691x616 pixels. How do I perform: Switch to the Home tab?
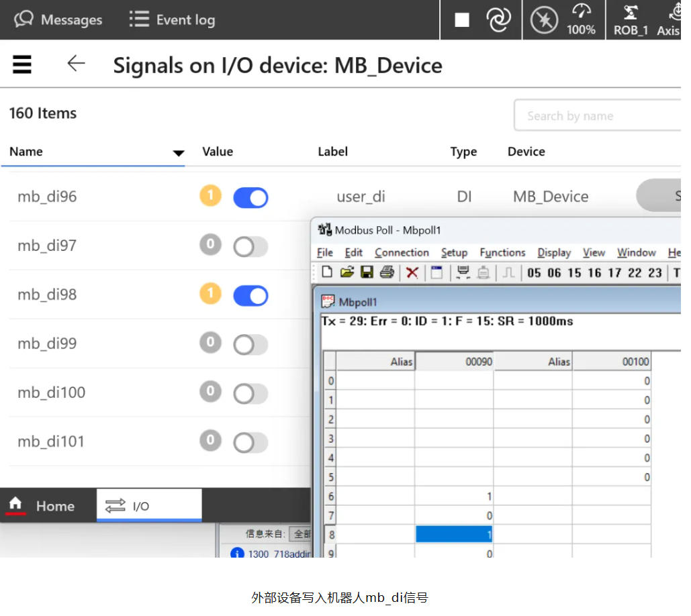[42, 506]
